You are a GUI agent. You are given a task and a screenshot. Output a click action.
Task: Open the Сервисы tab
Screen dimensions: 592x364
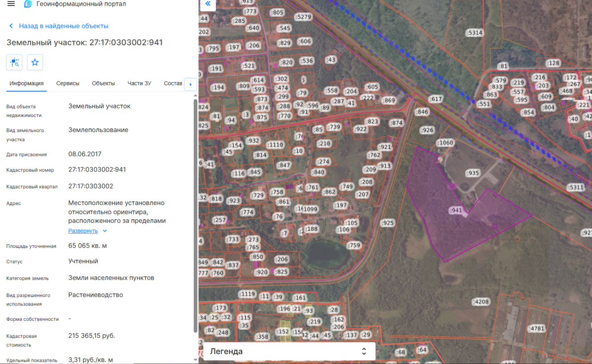[68, 83]
